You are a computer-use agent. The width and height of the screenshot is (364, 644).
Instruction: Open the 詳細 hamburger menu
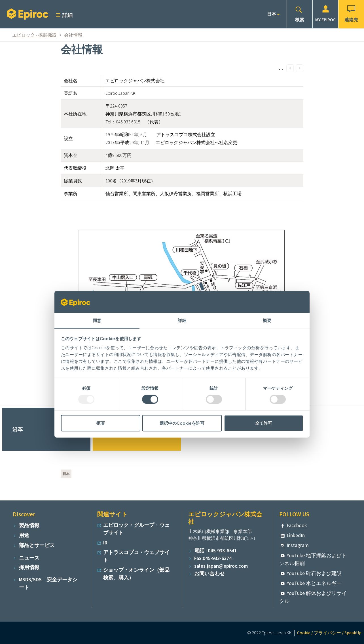pyautogui.click(x=64, y=15)
